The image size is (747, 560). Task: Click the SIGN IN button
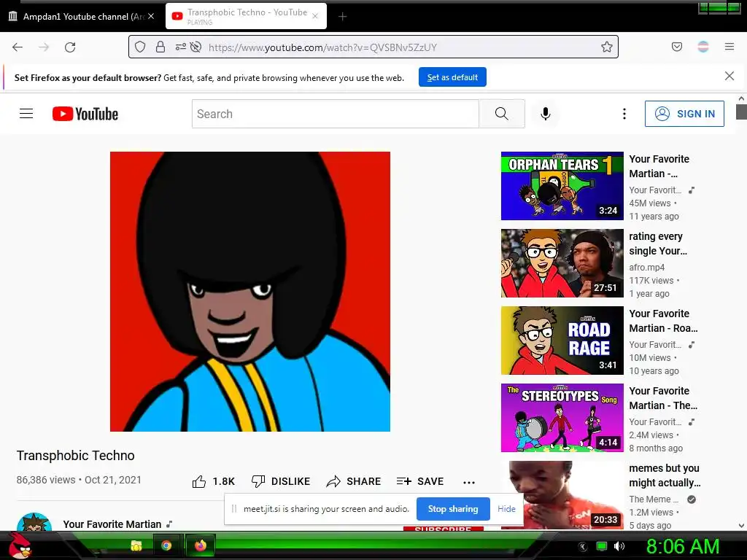coord(684,113)
